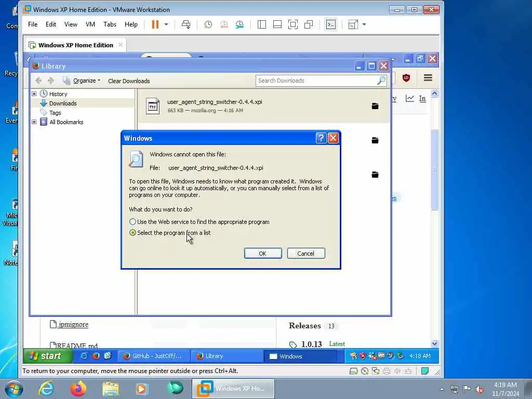This screenshot has height=399, width=532.
Task: Open the README.md file link
Action: point(77,345)
